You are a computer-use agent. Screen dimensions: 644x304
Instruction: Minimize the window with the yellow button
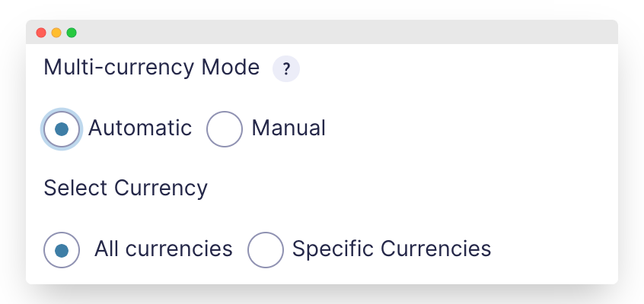(x=56, y=33)
